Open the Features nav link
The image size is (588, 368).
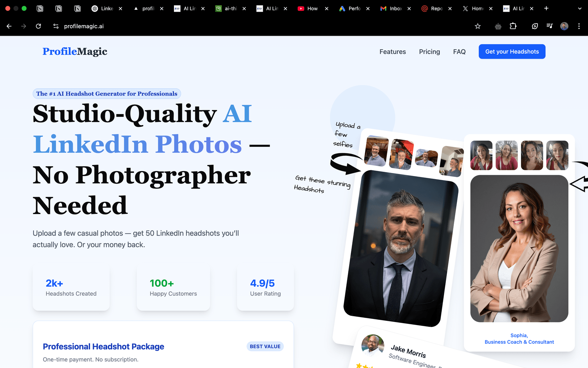(x=393, y=52)
